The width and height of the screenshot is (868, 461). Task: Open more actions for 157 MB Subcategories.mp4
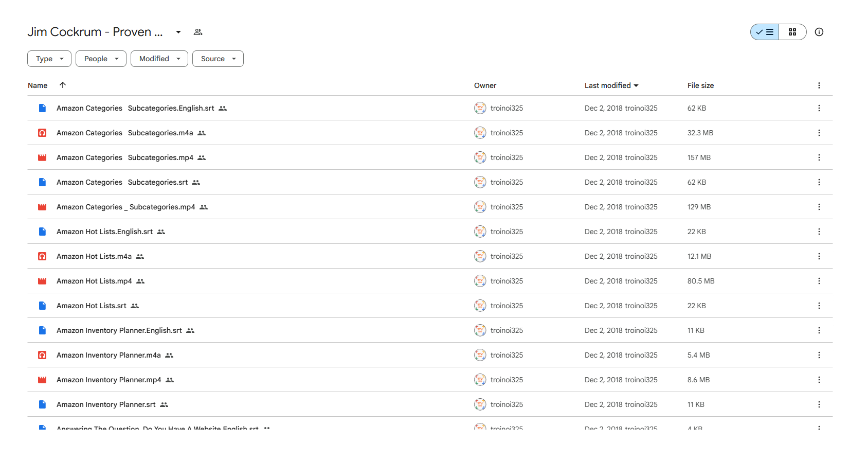[x=819, y=157]
